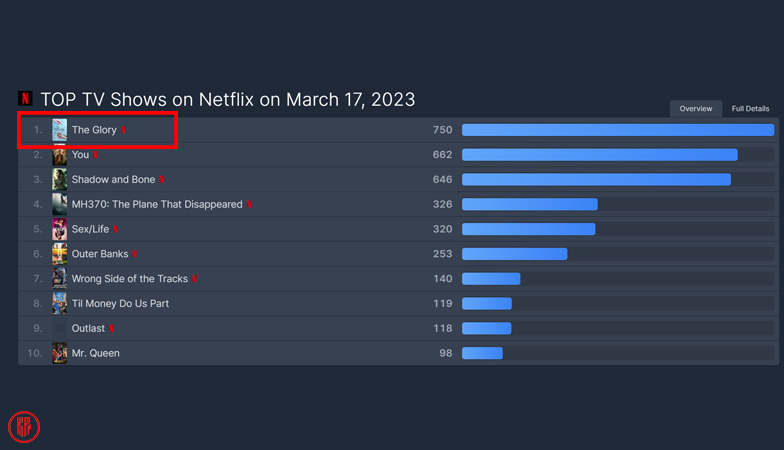Click the Netflix N icon beside Outlast

(112, 328)
